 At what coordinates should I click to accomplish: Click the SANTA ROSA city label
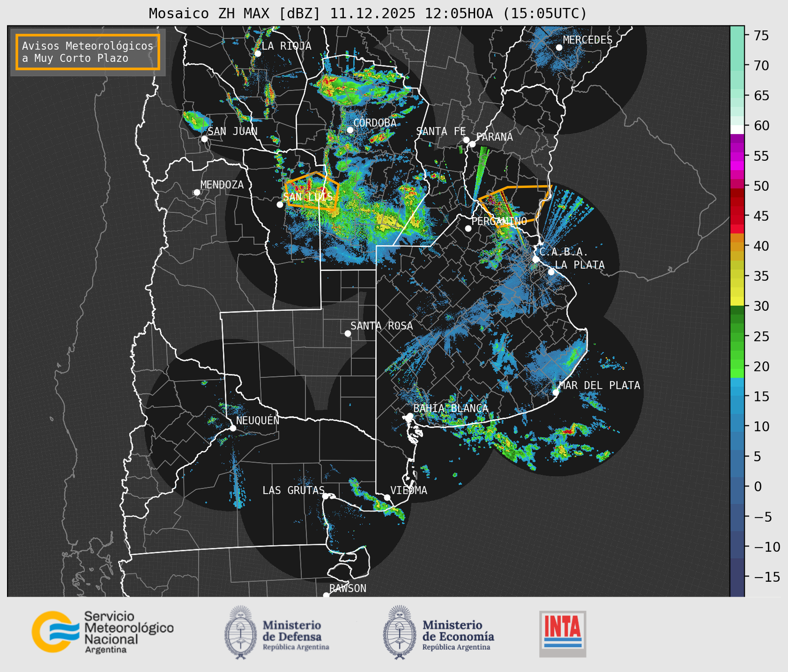pos(382,326)
